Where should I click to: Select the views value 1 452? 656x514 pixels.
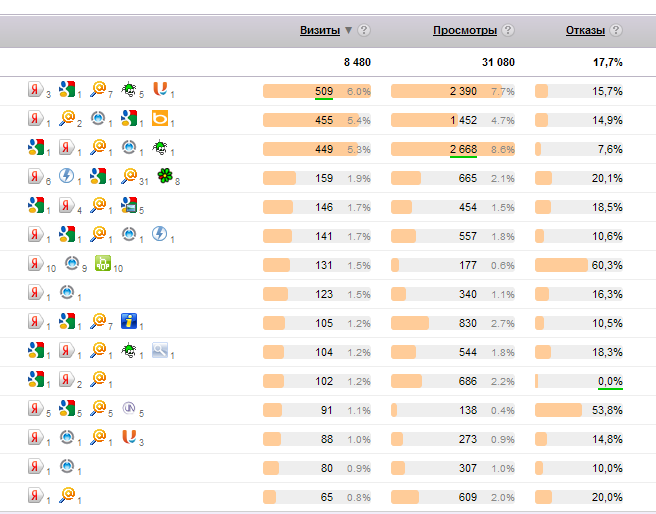(463, 120)
